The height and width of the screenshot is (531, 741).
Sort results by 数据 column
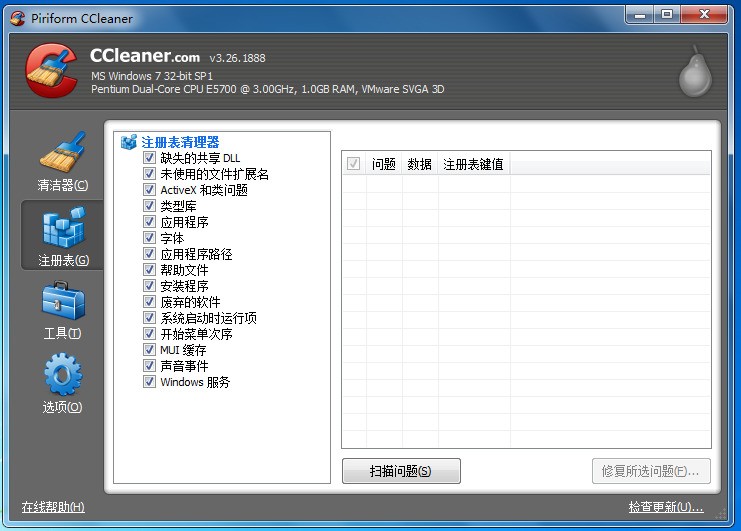(420, 164)
